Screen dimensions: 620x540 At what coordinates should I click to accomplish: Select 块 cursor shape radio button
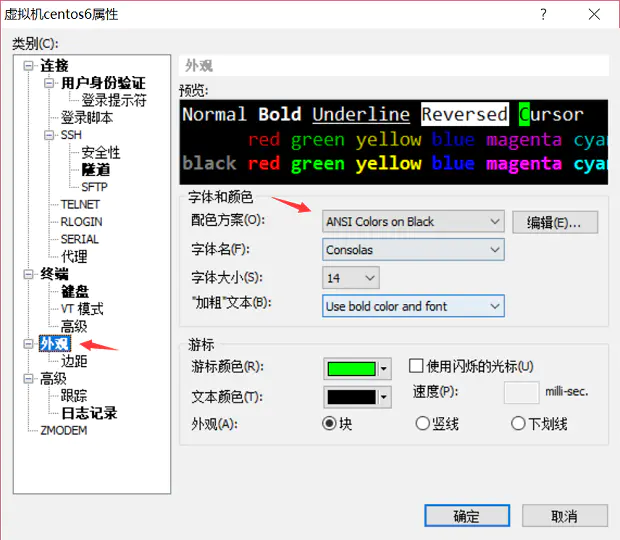[x=329, y=424]
